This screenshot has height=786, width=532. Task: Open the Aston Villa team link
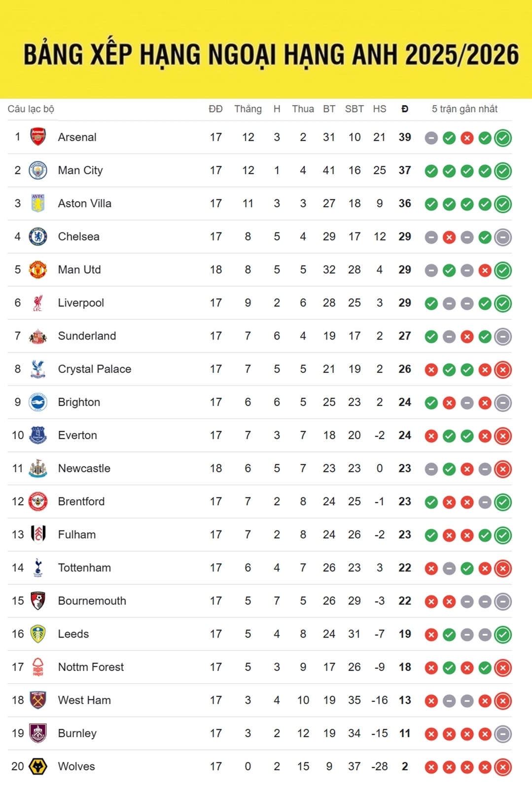(84, 203)
